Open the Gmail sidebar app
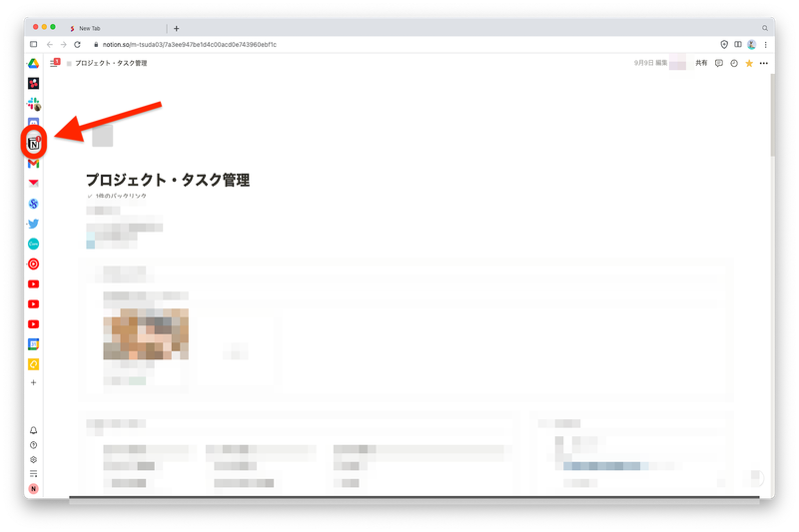Screen dimensions: 799x532 (34, 164)
